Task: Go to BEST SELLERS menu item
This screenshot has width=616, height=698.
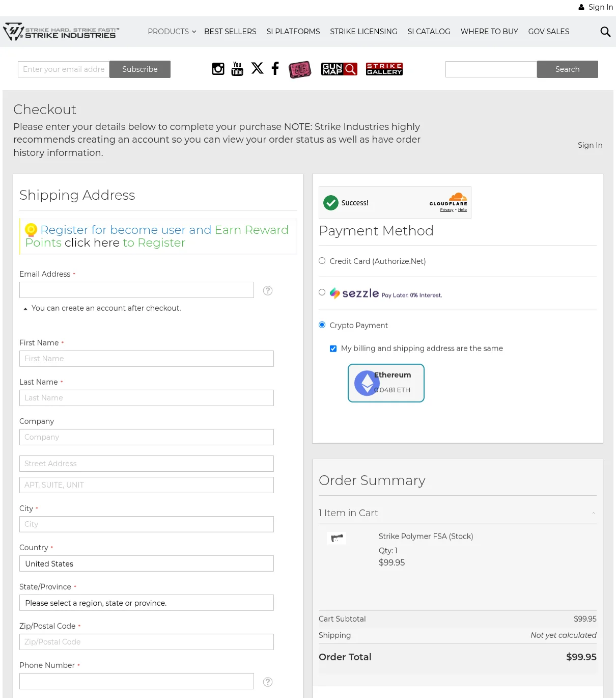Action: (x=230, y=32)
